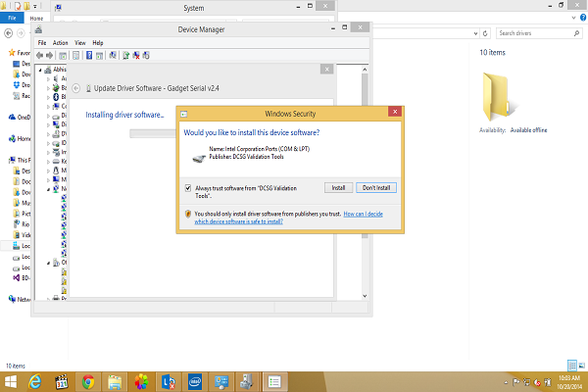Close the Update Driver Software wizard
This screenshot has width=588, height=392.
(x=326, y=69)
